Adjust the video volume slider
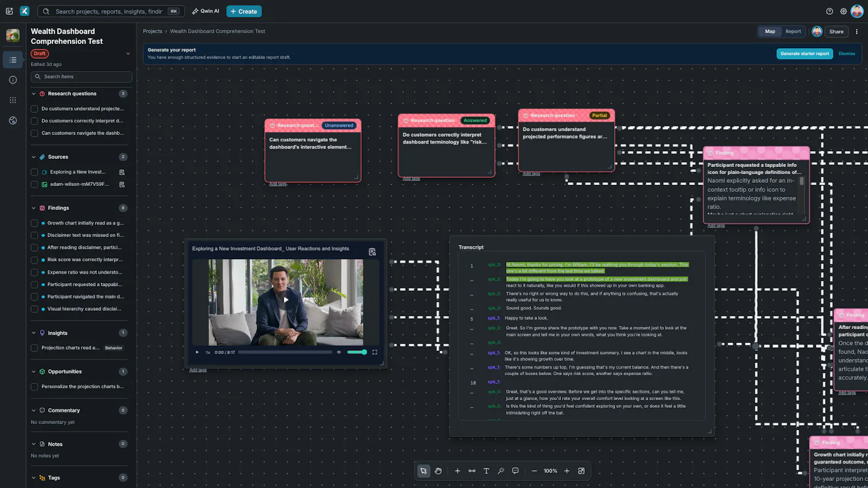This screenshot has height=488, width=868. coord(357,352)
